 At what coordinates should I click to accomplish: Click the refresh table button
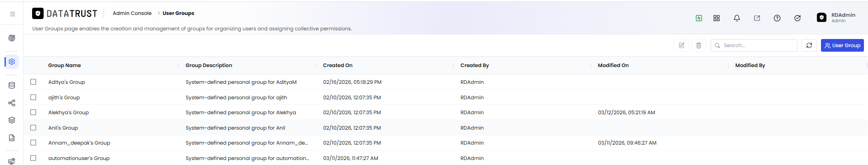(809, 45)
